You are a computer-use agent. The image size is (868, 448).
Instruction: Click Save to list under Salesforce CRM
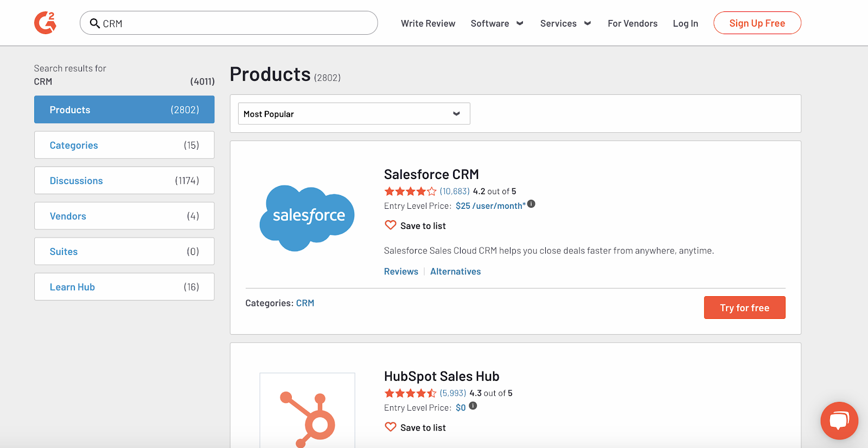423,226
